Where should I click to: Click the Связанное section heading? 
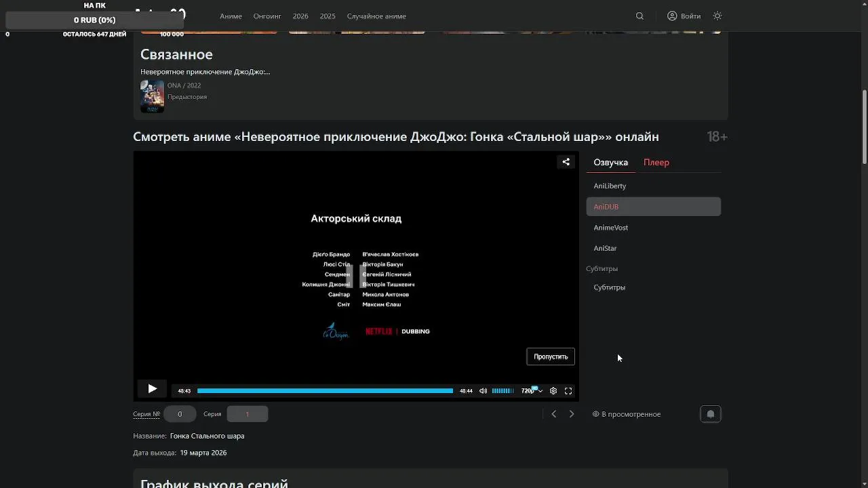[x=176, y=54]
